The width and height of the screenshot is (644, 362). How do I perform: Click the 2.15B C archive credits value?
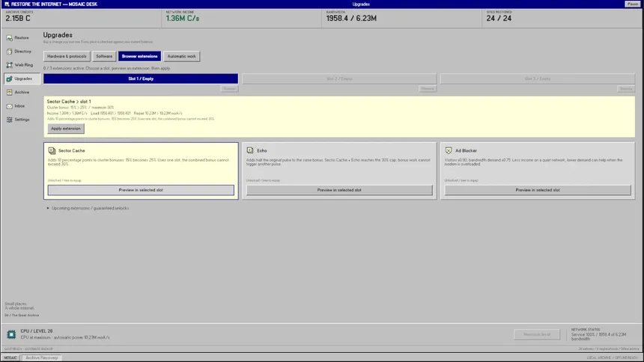(x=18, y=19)
